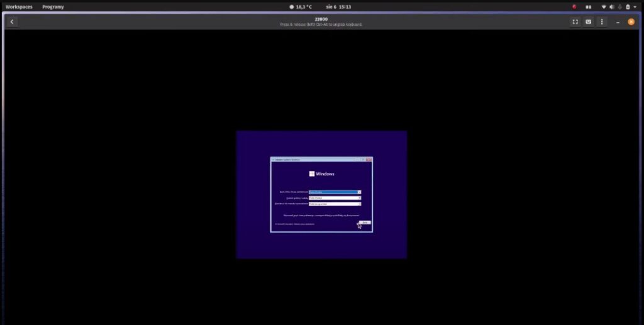Open the Workspaces overview
This screenshot has height=325, width=644.
[x=19, y=7]
